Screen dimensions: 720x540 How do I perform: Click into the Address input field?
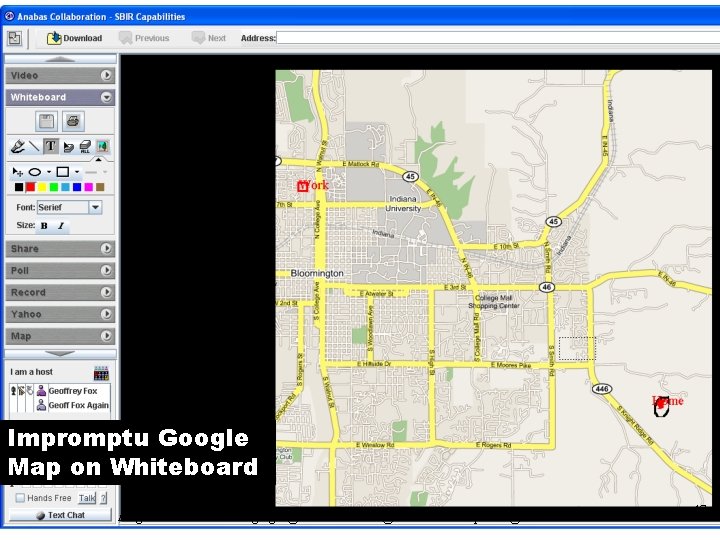498,38
